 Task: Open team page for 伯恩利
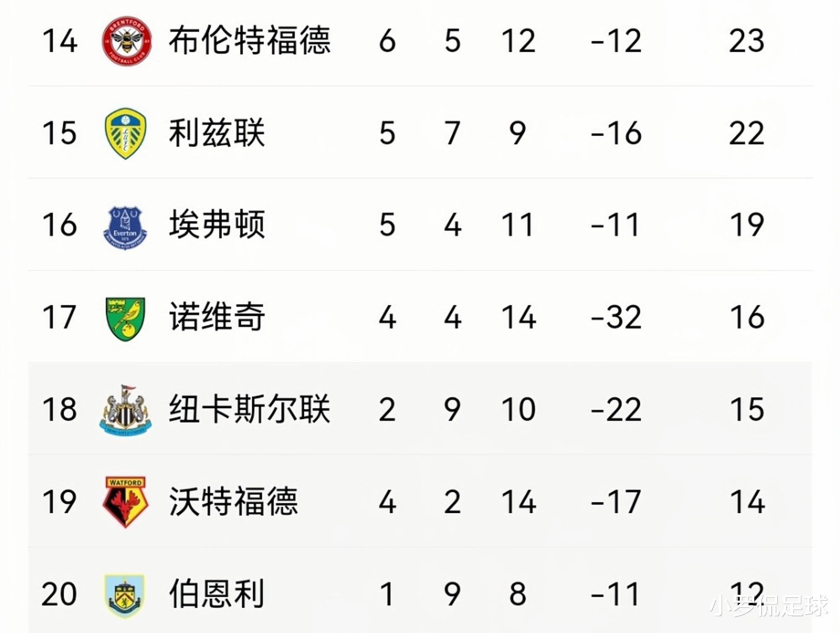tap(217, 594)
